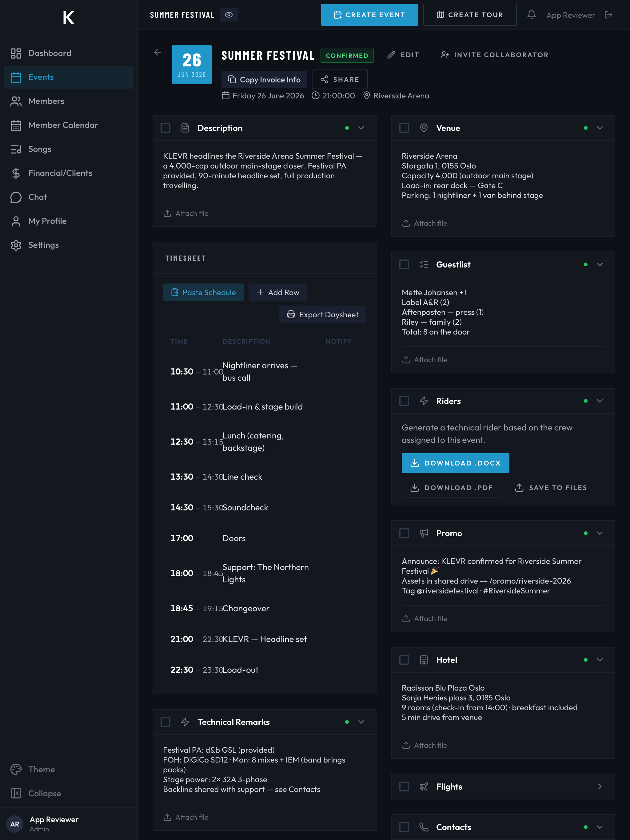Click the Description document icon
Viewport: 630px width, 840px height.
pos(185,128)
